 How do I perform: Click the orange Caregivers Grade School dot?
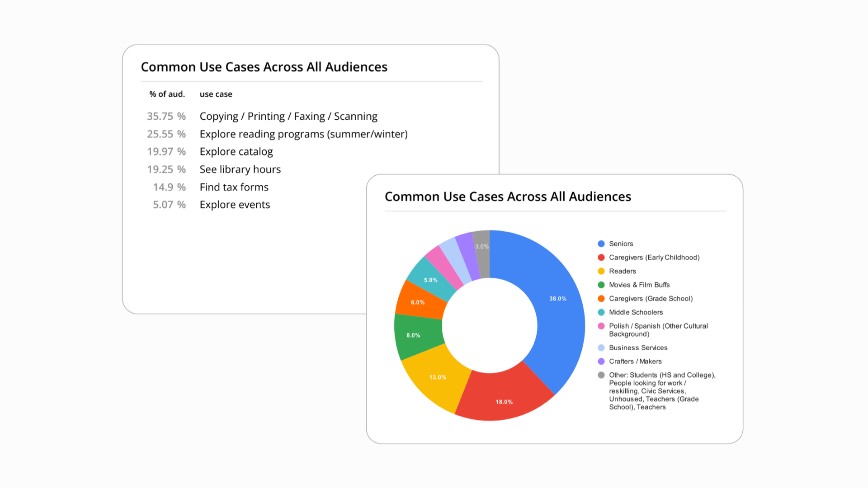click(601, 299)
